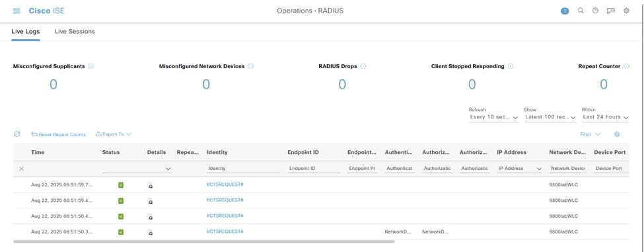Click status icon of 06:51:59.7 row
Screen dimensions: 644x252
(x=121, y=185)
